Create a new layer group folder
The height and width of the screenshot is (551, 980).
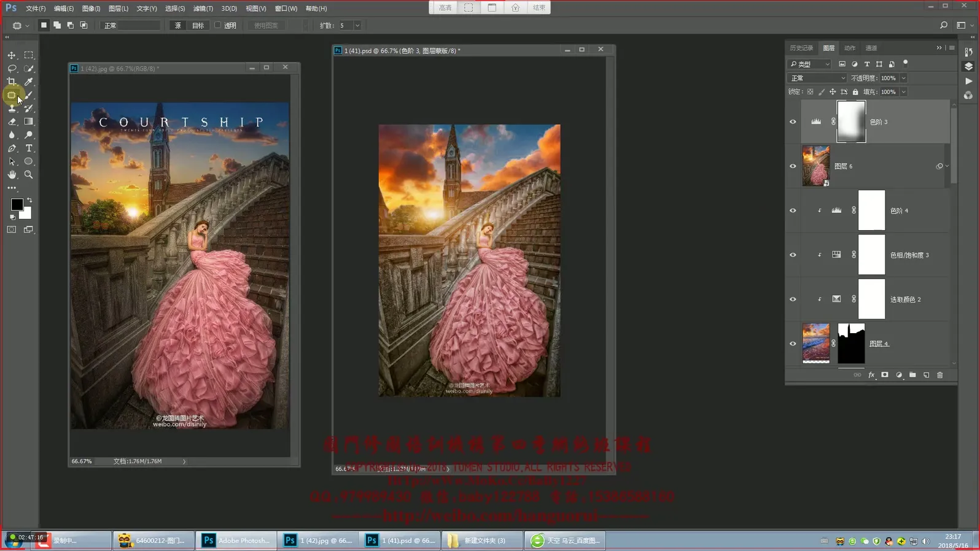tap(912, 375)
